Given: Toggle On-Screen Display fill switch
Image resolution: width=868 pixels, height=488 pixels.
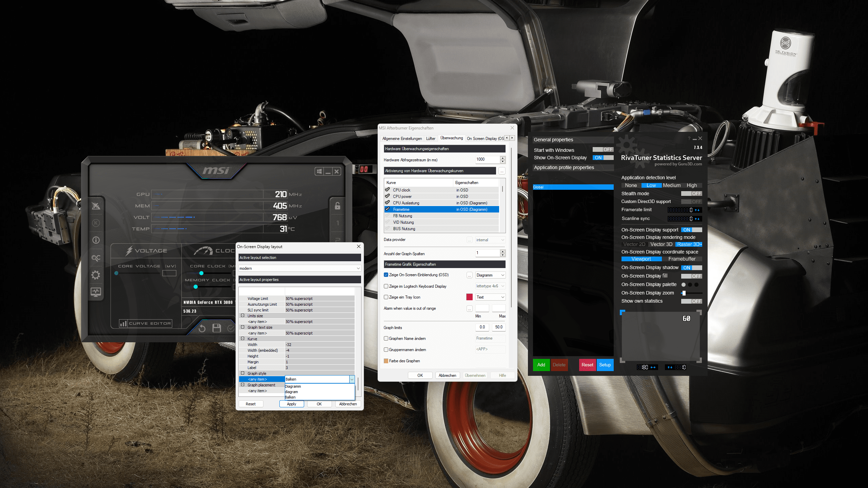Looking at the screenshot, I should 692,276.
